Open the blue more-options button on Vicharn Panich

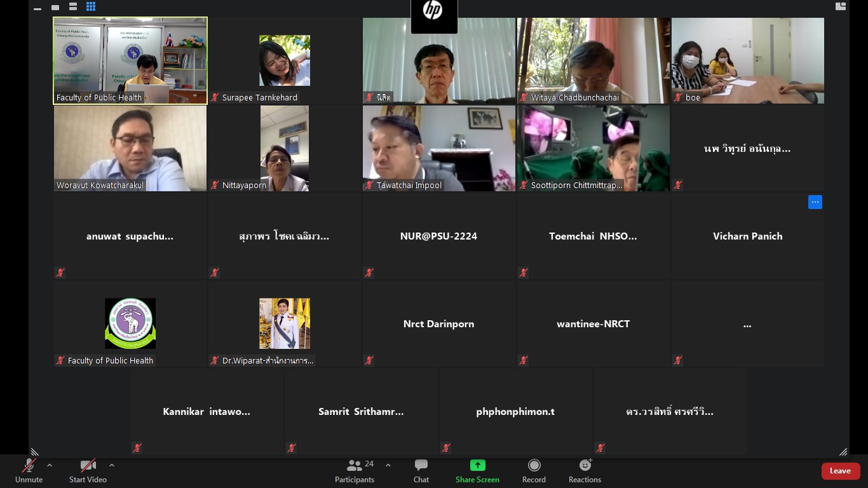(815, 202)
